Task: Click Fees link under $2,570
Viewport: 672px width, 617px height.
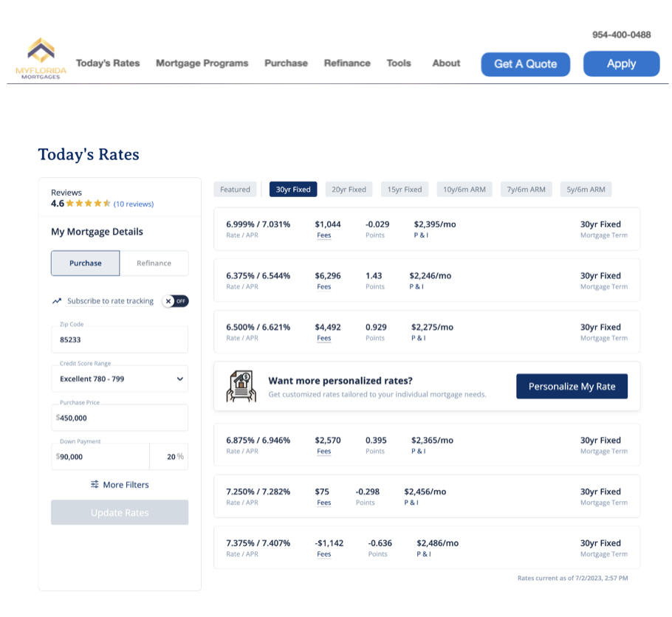Action: point(324,451)
